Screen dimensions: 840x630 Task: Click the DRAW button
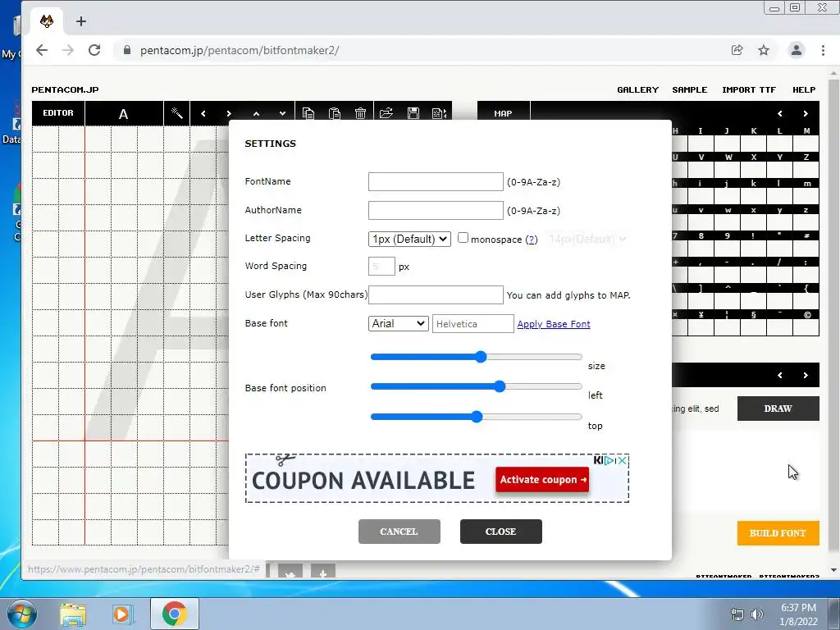(778, 409)
